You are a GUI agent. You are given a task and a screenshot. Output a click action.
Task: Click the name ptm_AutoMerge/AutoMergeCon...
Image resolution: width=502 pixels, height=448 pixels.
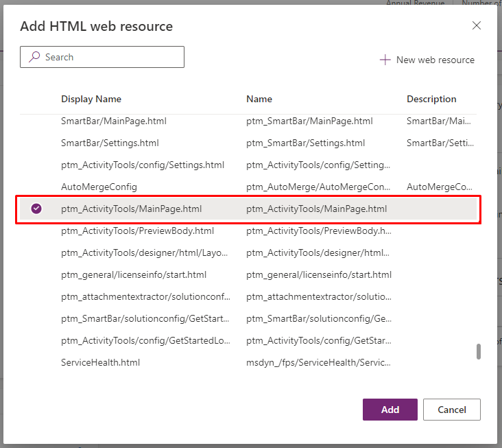[x=318, y=187]
